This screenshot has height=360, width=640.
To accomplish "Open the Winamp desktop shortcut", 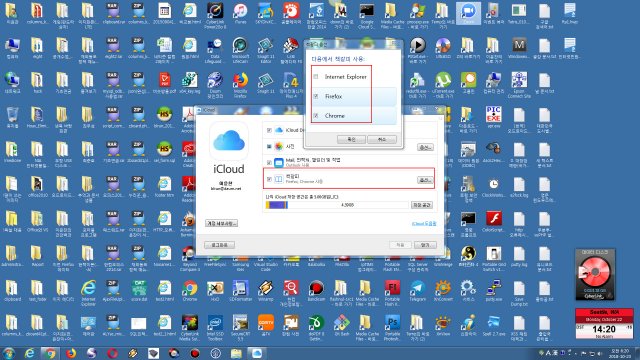I will pyautogui.click(x=266, y=291).
